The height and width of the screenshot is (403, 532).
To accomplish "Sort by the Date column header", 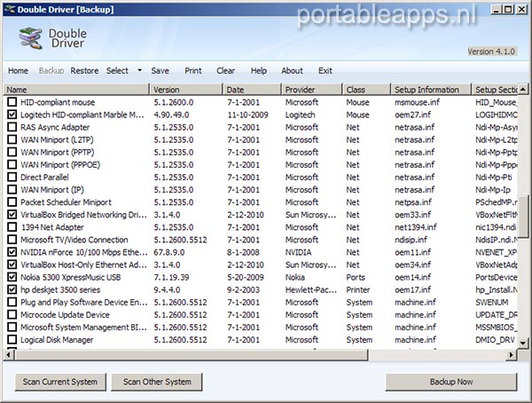I will (x=252, y=90).
